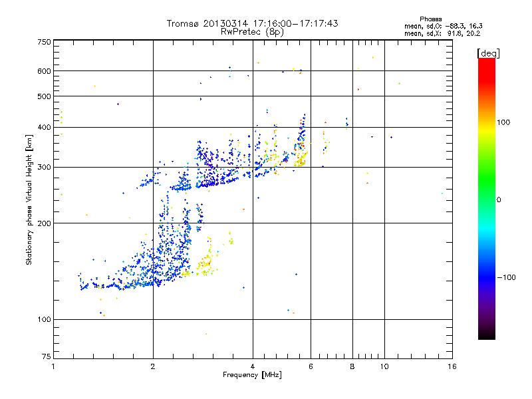Click the y-axis '300' tick label
The image size is (532, 399).
(x=44, y=168)
